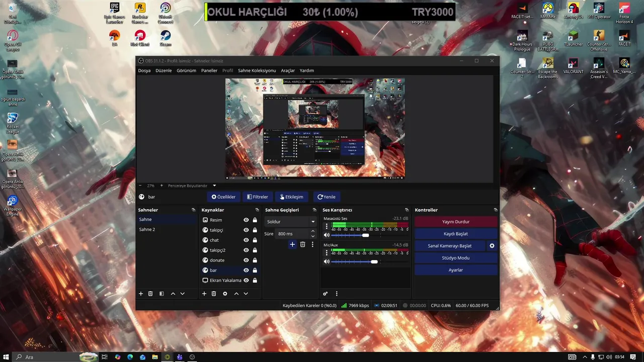The height and width of the screenshot is (362, 644).
Task: Mute Masaüstü Ses with the speaker icon
Action: (327, 235)
